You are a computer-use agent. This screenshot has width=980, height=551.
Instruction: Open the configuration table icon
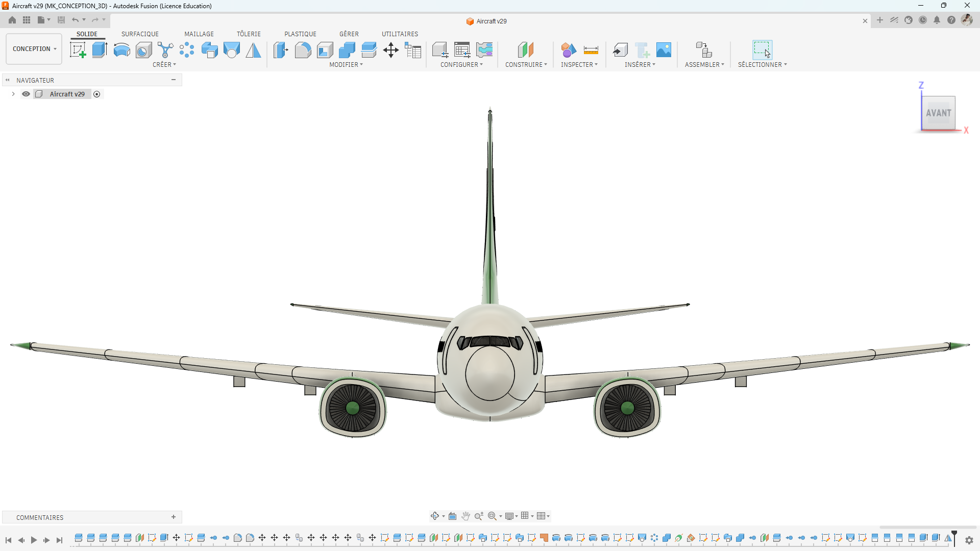pyautogui.click(x=462, y=50)
